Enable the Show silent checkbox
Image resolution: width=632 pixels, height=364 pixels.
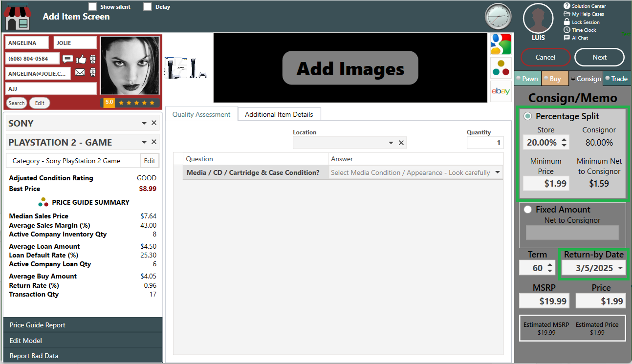click(92, 7)
